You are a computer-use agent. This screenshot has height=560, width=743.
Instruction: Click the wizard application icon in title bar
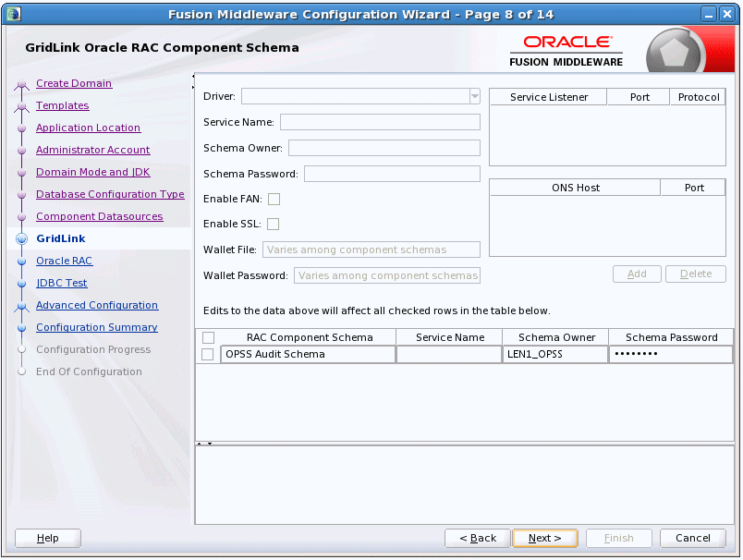[14, 14]
